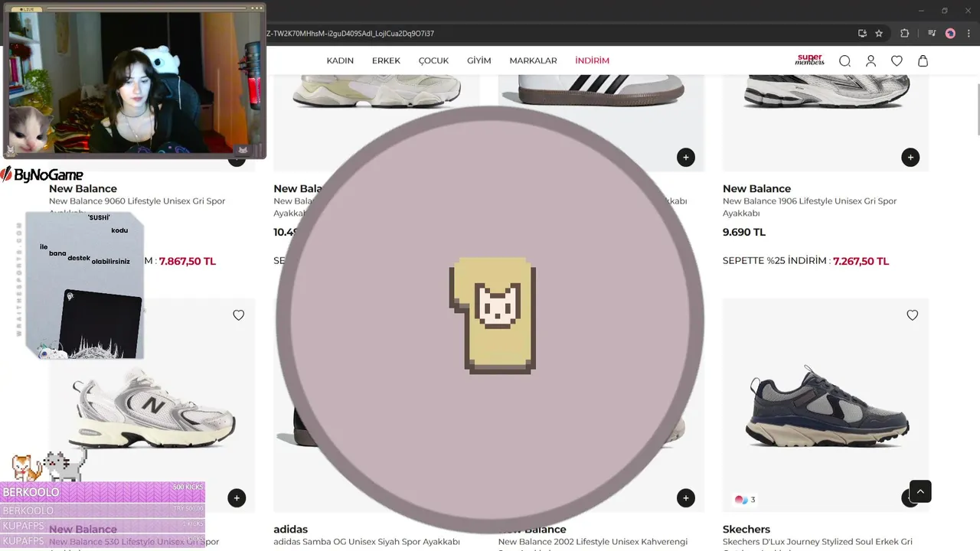This screenshot has width=980, height=551.
Task: Add New Balance 2002 with plus button
Action: pyautogui.click(x=685, y=498)
